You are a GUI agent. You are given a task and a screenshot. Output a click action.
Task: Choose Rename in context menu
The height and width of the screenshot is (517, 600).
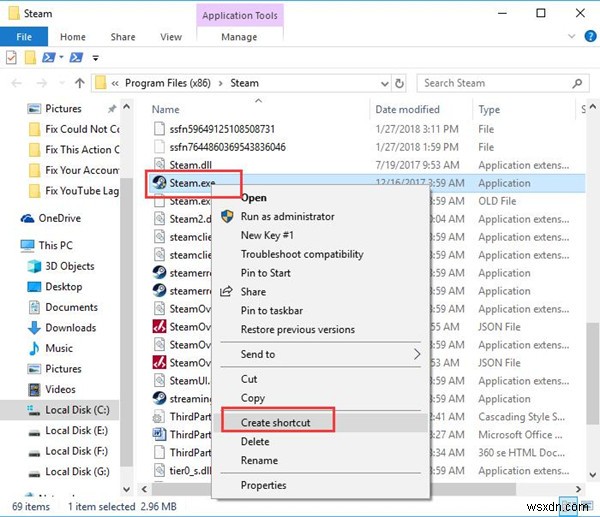[x=259, y=460]
